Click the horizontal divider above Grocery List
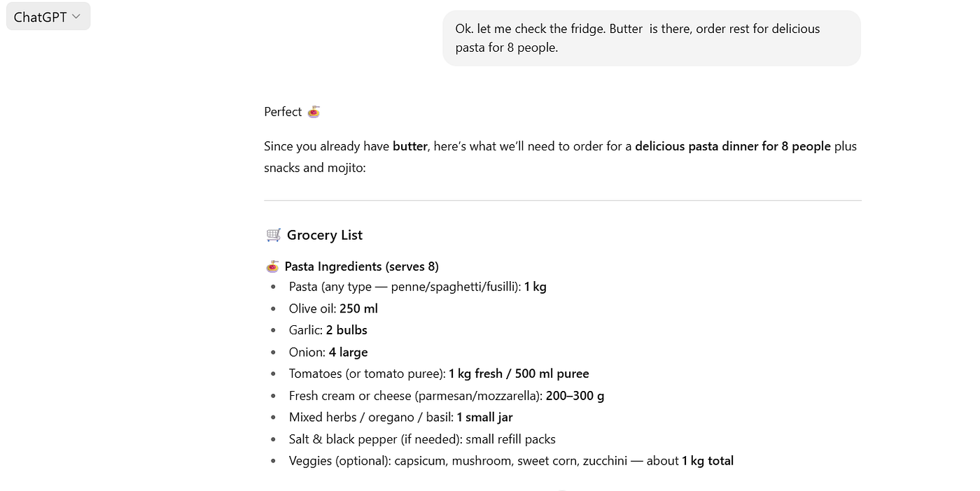Image resolution: width=980 pixels, height=491 pixels. coord(562,200)
